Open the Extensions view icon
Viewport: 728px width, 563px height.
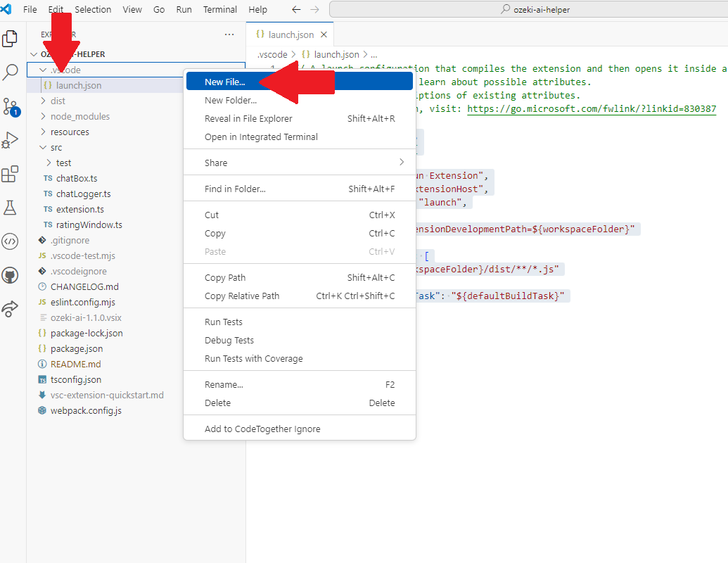10,174
